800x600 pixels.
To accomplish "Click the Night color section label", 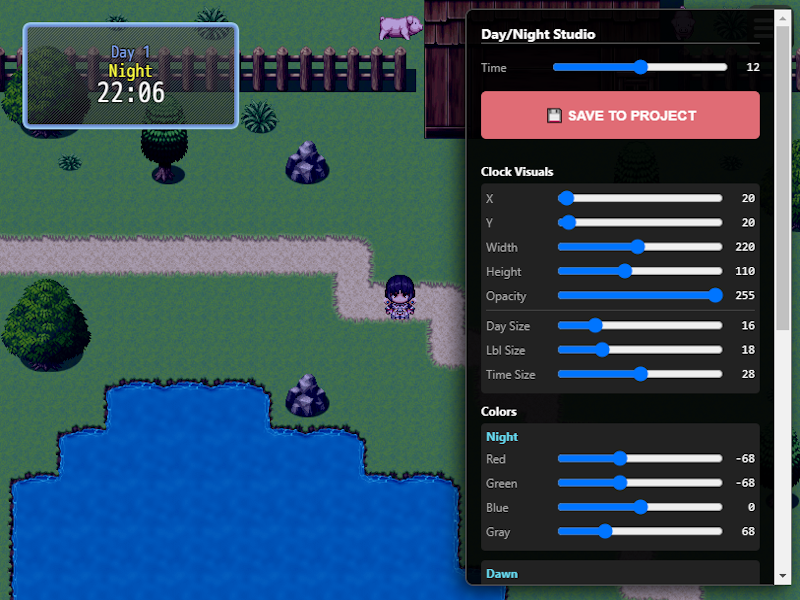I will [x=502, y=437].
